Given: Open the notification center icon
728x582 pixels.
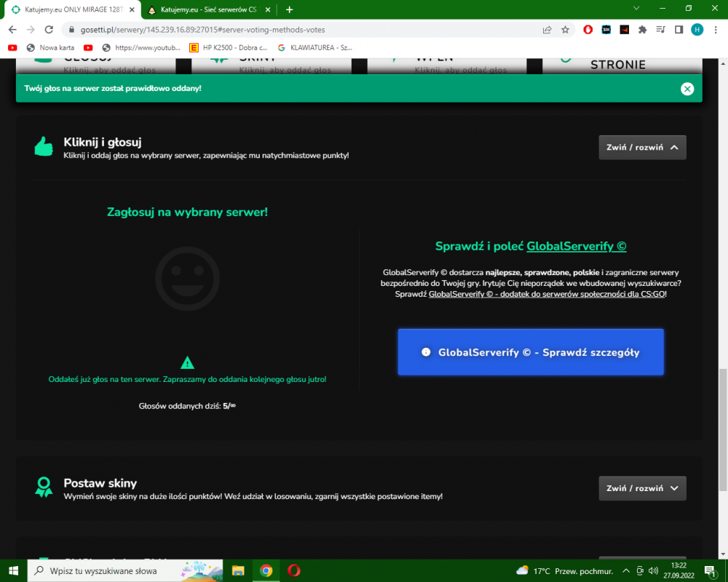Looking at the screenshot, I should tap(710, 571).
